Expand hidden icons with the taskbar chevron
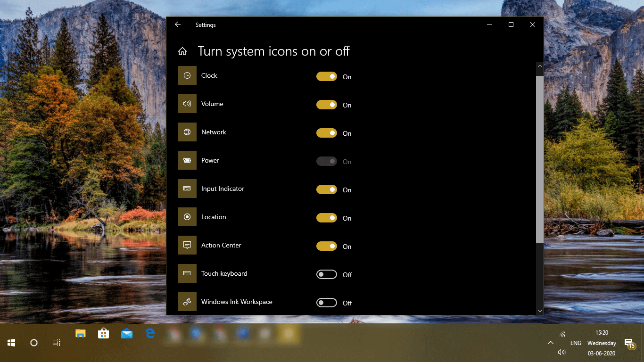Screen dimensions: 644x362 click(x=550, y=343)
